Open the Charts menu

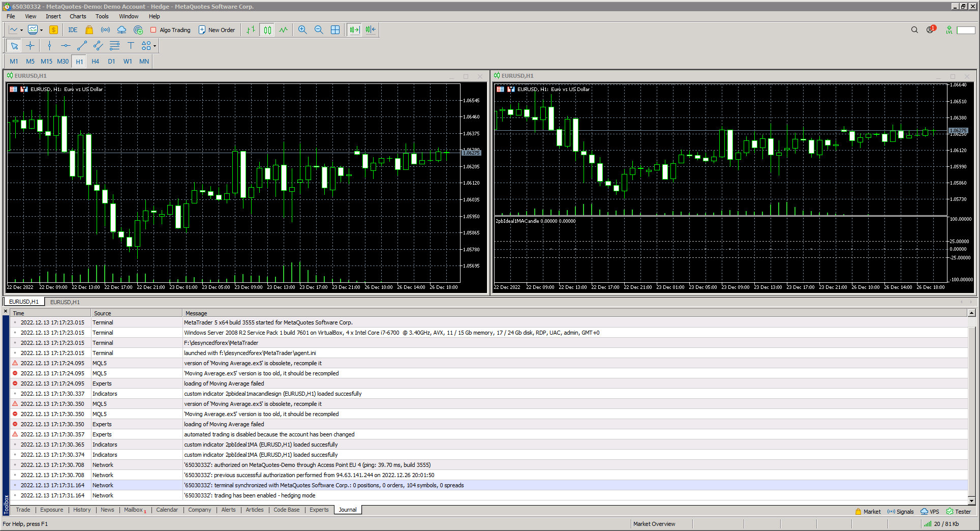click(x=78, y=16)
